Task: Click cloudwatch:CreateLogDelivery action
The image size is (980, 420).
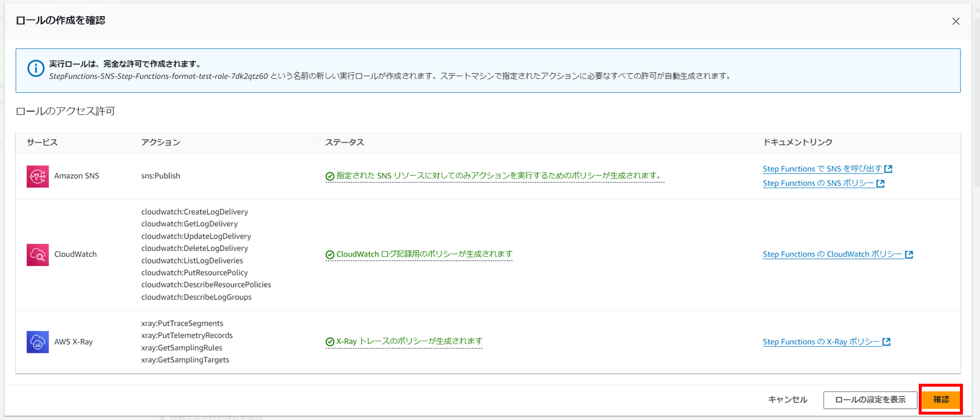Action: point(195,212)
